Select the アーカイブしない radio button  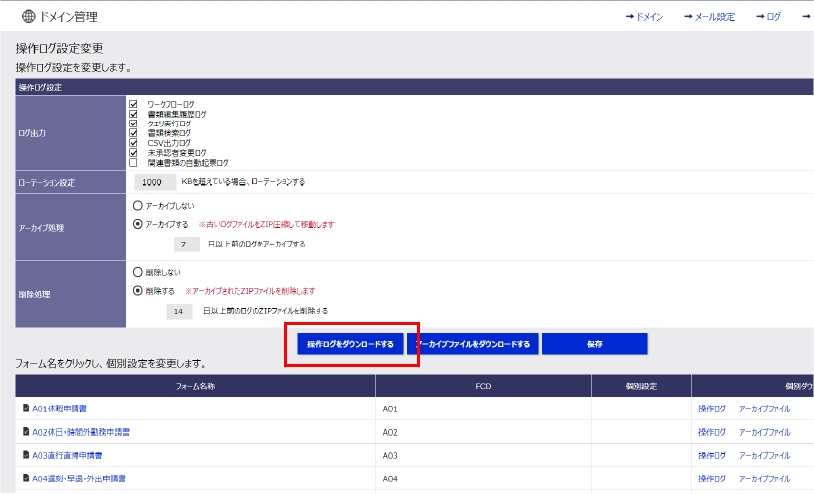point(138,205)
